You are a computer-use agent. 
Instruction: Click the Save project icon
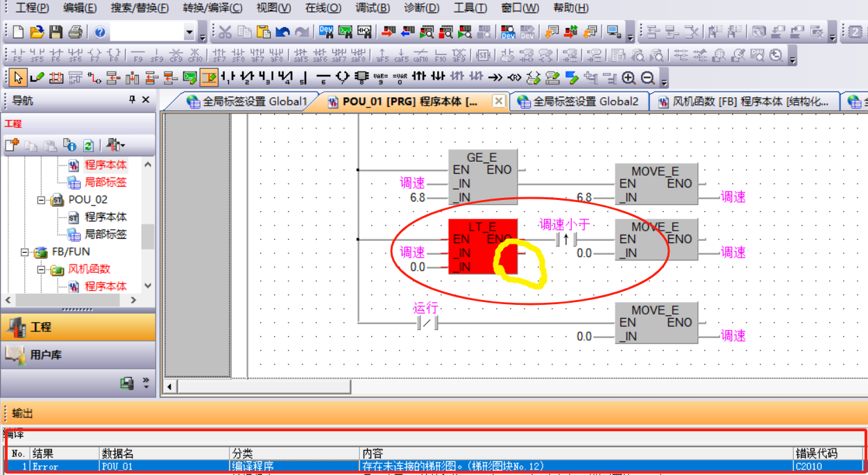(x=56, y=32)
